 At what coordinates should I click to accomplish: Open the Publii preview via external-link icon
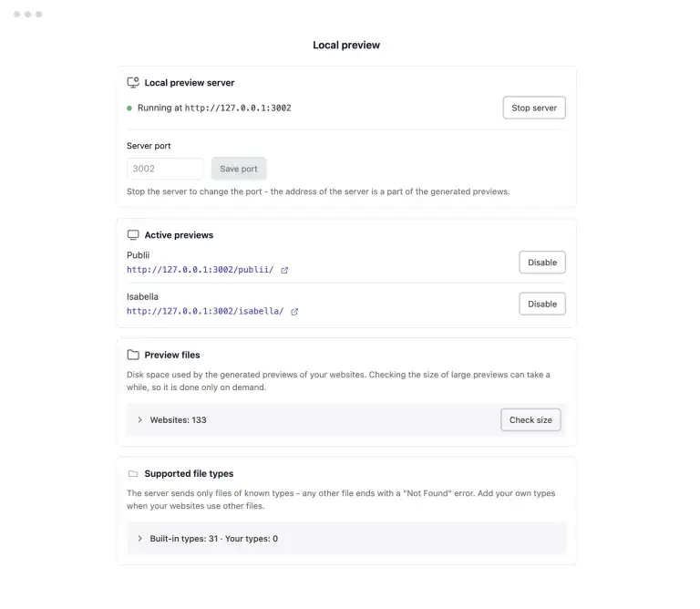click(x=284, y=270)
